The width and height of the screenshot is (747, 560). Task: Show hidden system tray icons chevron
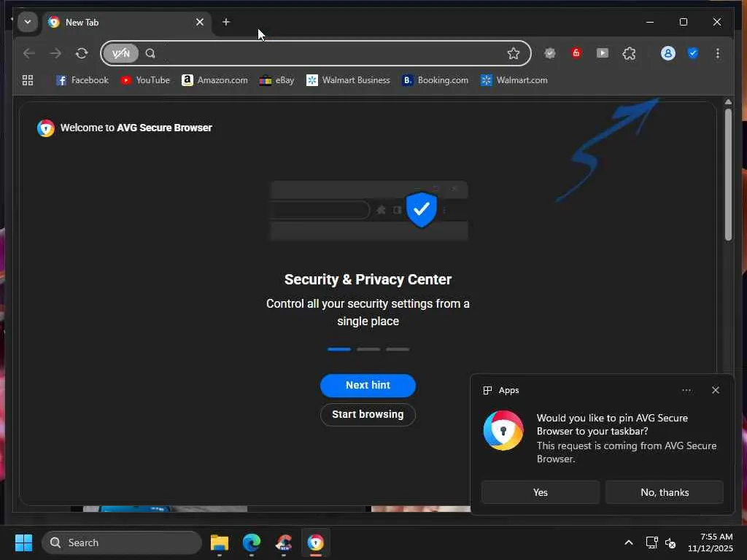(629, 542)
